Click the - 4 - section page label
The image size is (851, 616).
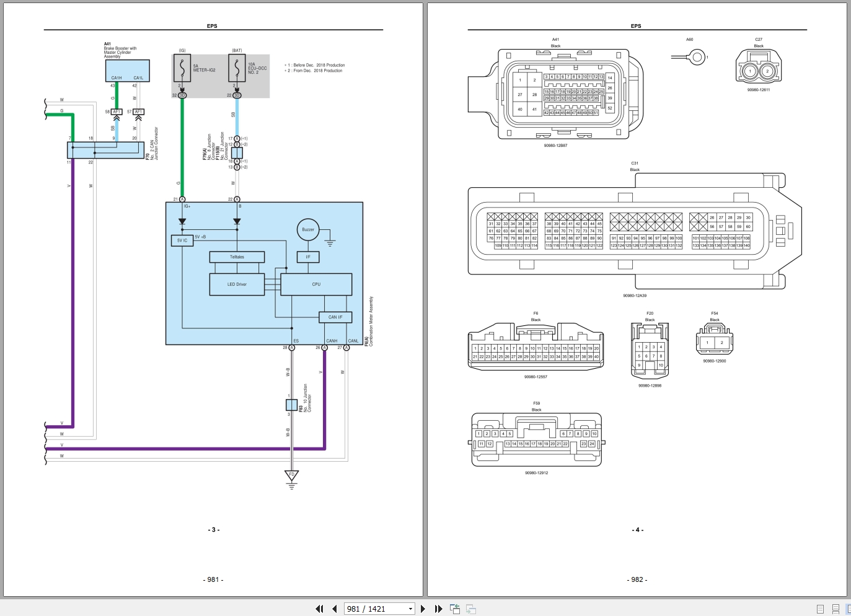[x=638, y=530]
